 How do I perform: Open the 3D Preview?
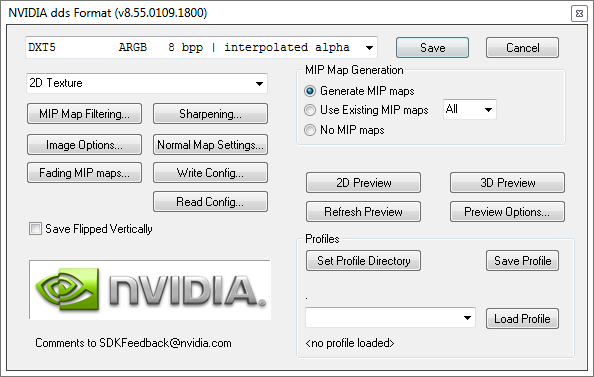[x=507, y=183]
